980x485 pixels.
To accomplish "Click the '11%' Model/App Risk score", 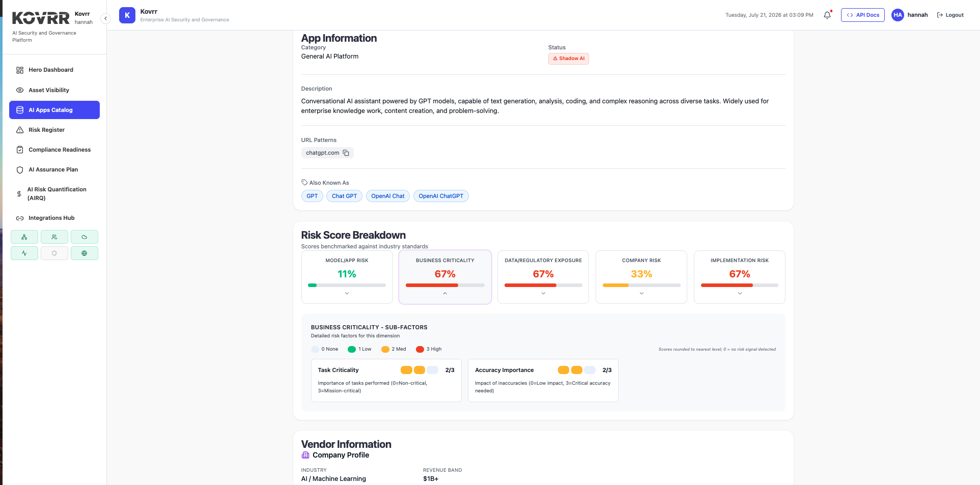I will (x=347, y=274).
